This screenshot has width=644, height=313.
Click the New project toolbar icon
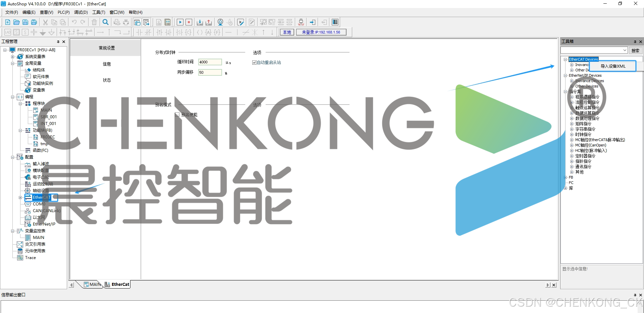pyautogui.click(x=7, y=22)
